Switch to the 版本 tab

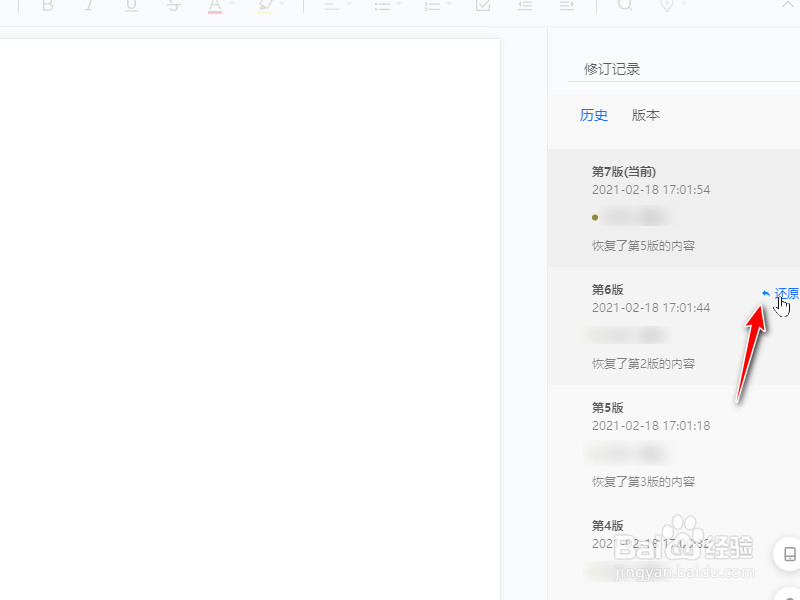pyautogui.click(x=645, y=115)
